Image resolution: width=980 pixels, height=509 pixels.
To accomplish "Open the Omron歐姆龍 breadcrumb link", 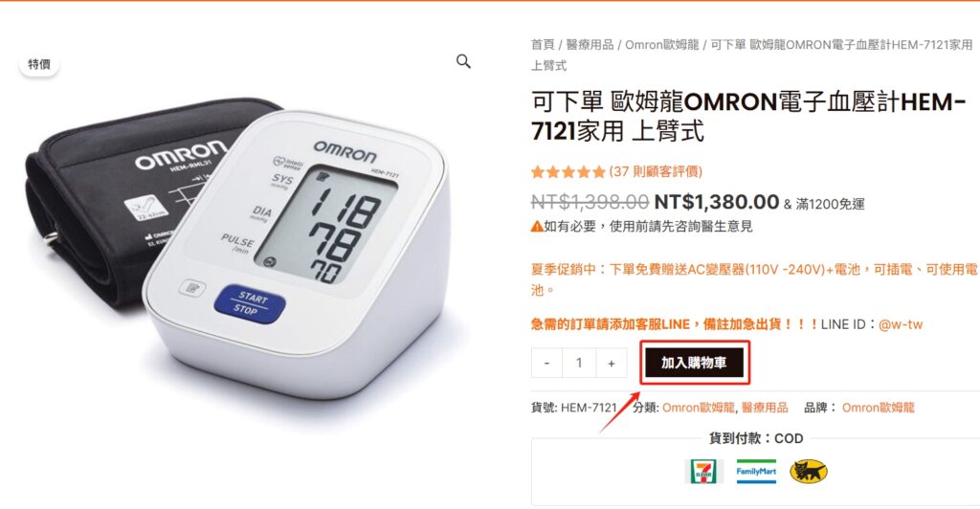I will (662, 44).
